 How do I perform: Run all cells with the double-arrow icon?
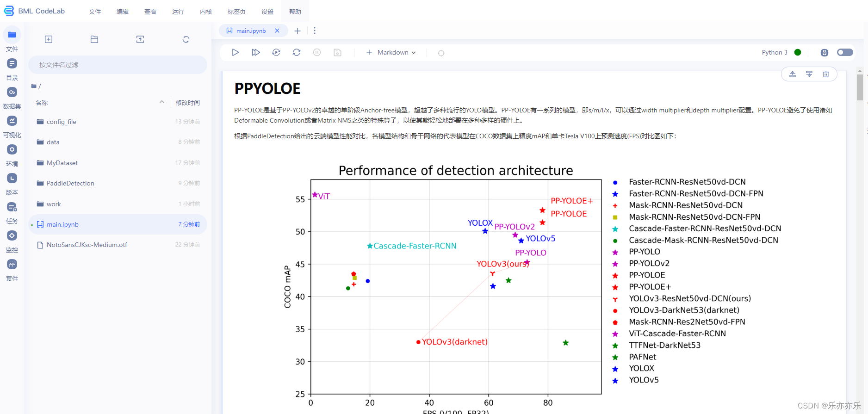tap(256, 52)
